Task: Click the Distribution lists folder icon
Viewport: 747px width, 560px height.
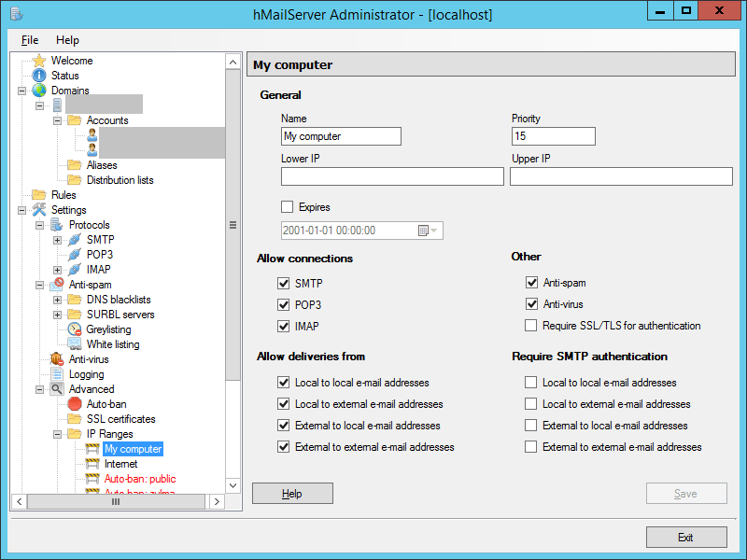Action: tap(75, 180)
